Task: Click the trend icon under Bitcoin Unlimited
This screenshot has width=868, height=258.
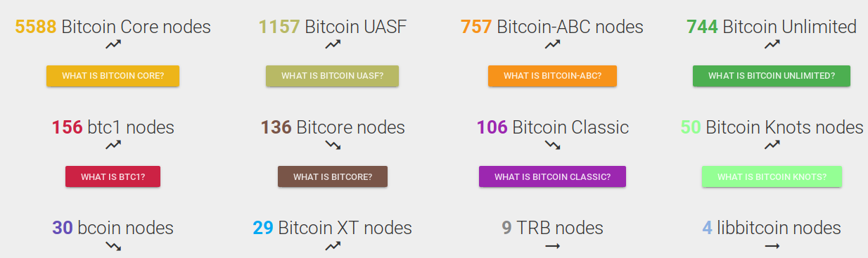Action: [772, 44]
